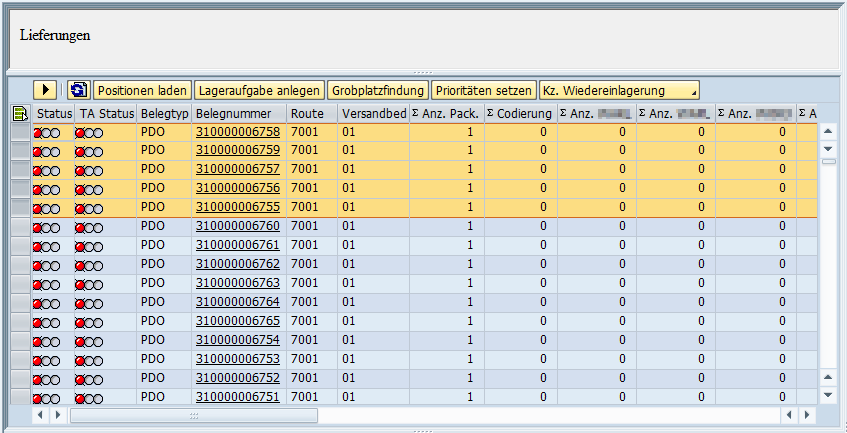Click horizontal scrollbar left arrow icon
Viewport: 847px width, 433px height.
click(x=41, y=414)
